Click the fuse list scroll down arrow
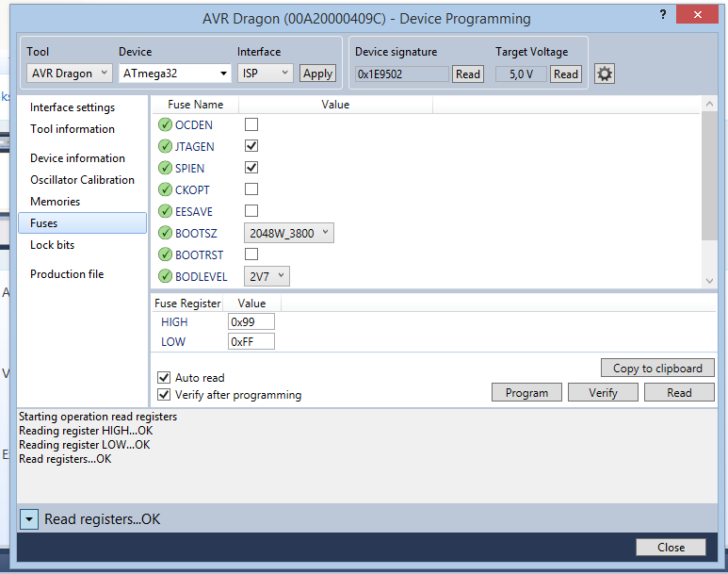This screenshot has height=574, width=728. pos(709,281)
